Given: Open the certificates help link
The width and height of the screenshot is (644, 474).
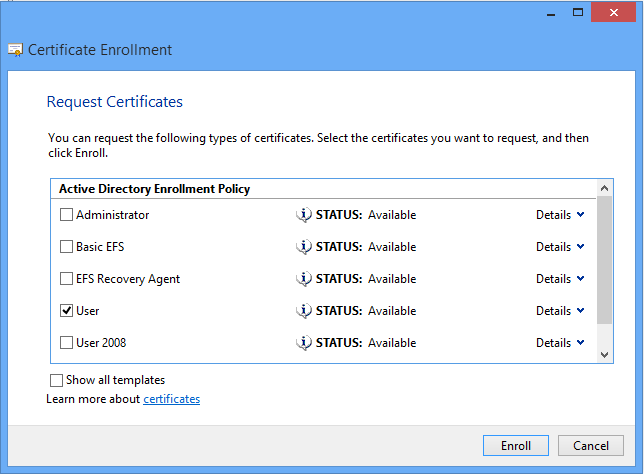Looking at the screenshot, I should (171, 399).
